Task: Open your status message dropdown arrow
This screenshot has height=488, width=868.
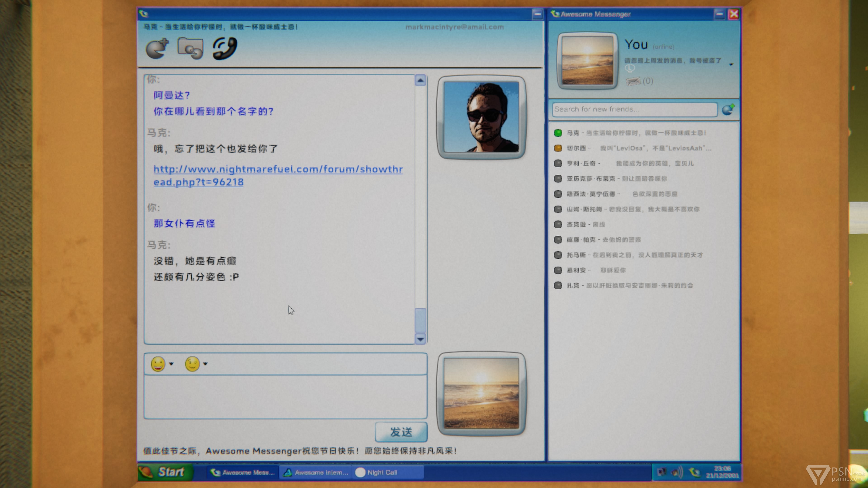Action: pos(731,64)
